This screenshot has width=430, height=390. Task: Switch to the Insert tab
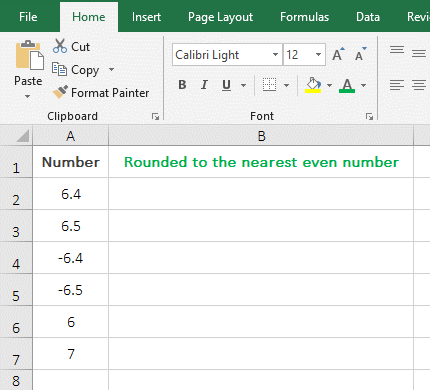point(146,17)
